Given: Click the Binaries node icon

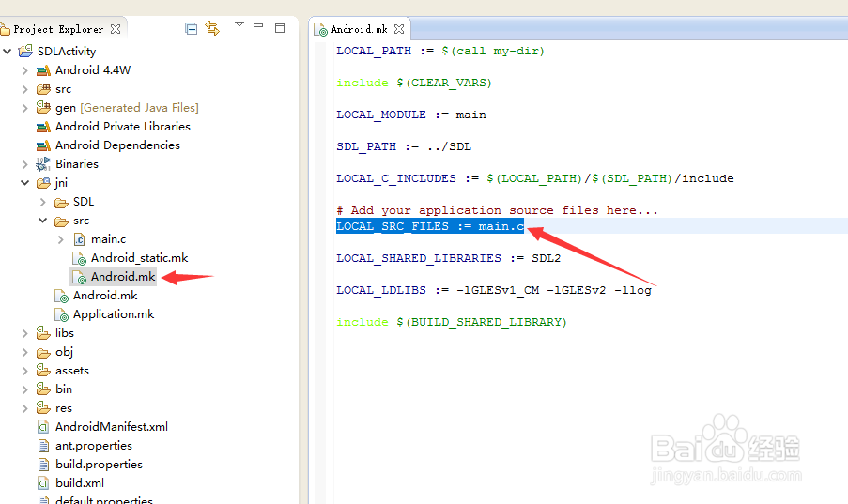Looking at the screenshot, I should 43,164.
